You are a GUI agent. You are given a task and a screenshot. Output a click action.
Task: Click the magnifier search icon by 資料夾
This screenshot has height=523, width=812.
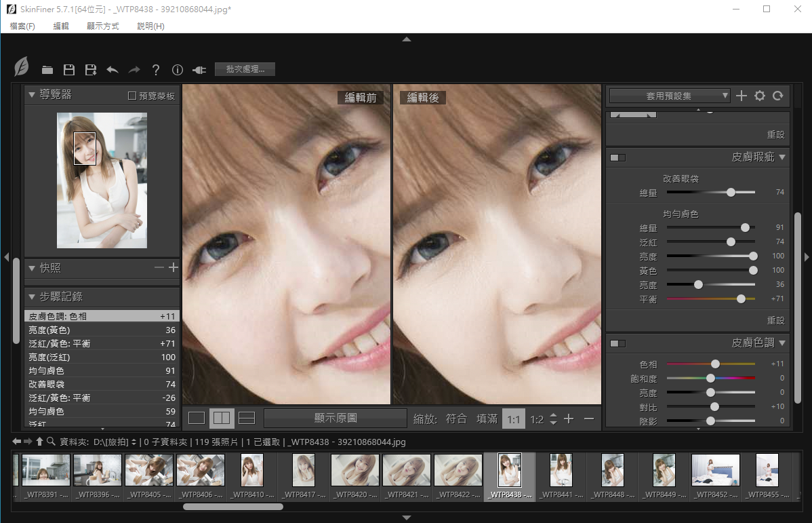51,442
